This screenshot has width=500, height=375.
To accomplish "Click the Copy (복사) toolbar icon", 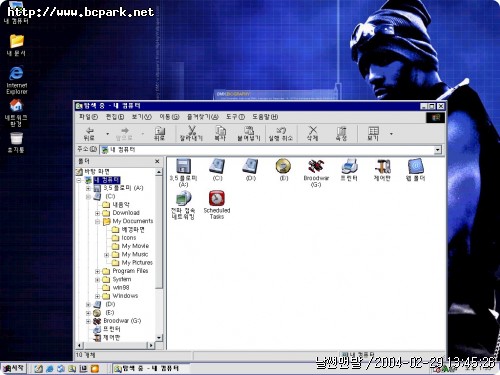I will click(220, 130).
